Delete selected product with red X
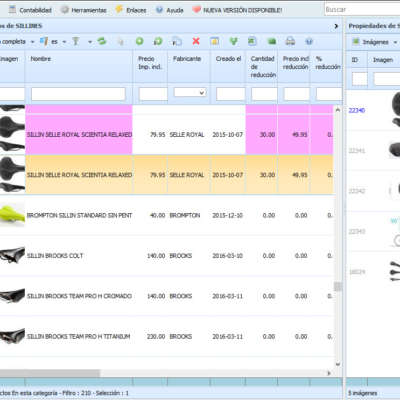This screenshot has height=400, width=400. pyautogui.click(x=196, y=41)
